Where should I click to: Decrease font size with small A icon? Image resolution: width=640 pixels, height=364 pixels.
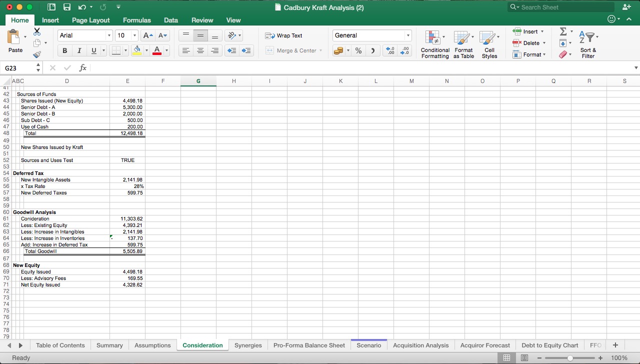pyautogui.click(x=162, y=35)
